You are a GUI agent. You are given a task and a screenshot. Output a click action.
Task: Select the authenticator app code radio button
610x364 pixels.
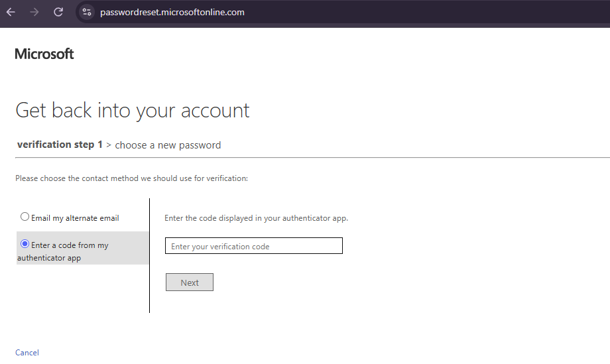tap(25, 244)
